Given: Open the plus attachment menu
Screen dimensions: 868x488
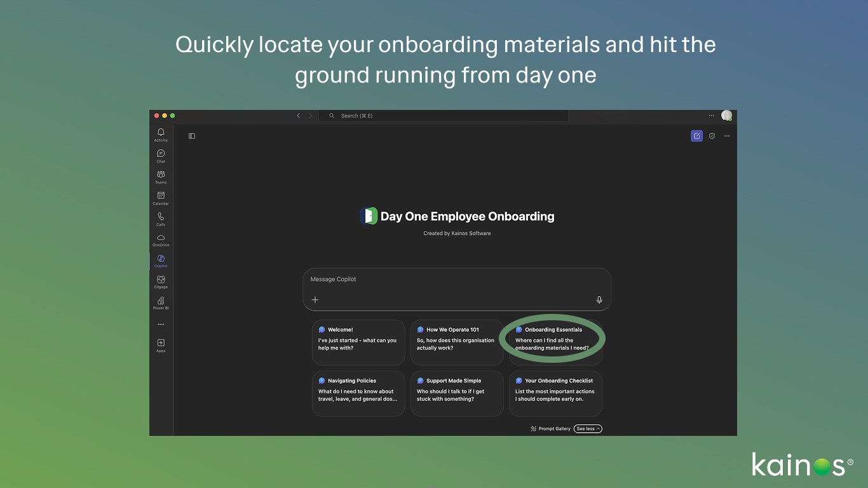Looking at the screenshot, I should [x=315, y=300].
